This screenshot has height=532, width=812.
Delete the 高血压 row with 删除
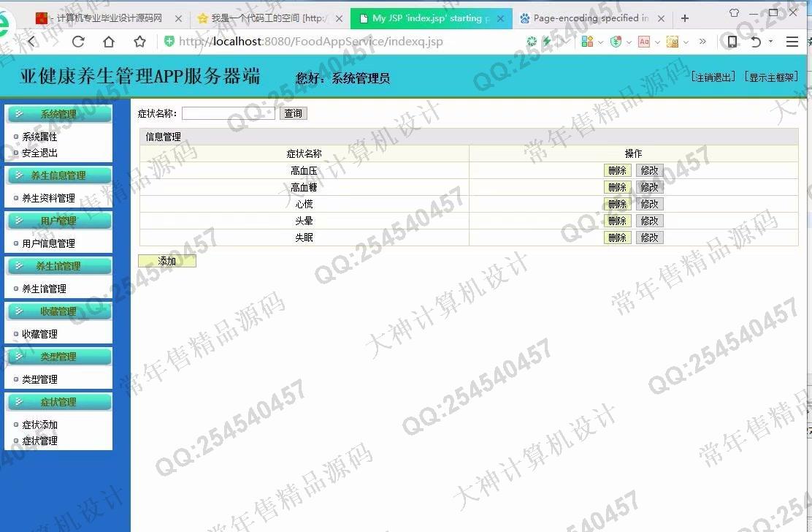click(x=617, y=170)
